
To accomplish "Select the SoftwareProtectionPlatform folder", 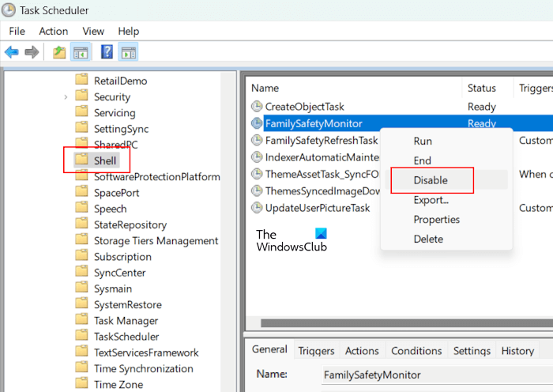I will [x=157, y=177].
